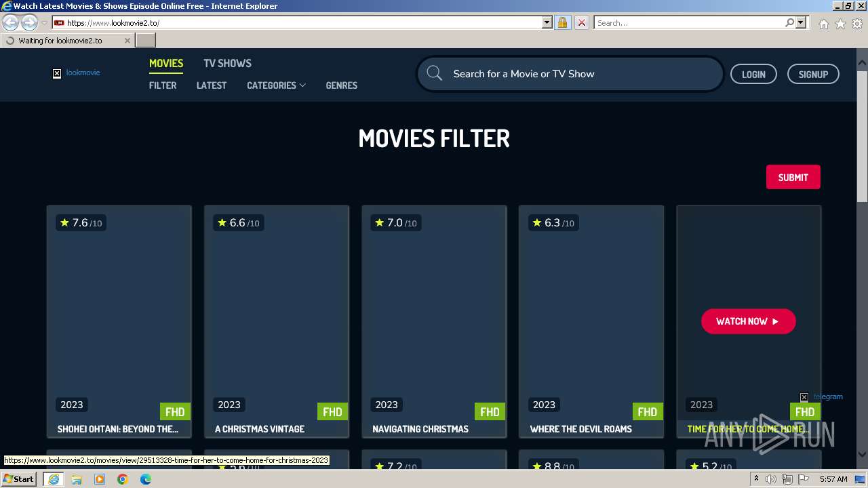868x488 pixels.
Task: Click the IE search box
Action: click(689, 22)
